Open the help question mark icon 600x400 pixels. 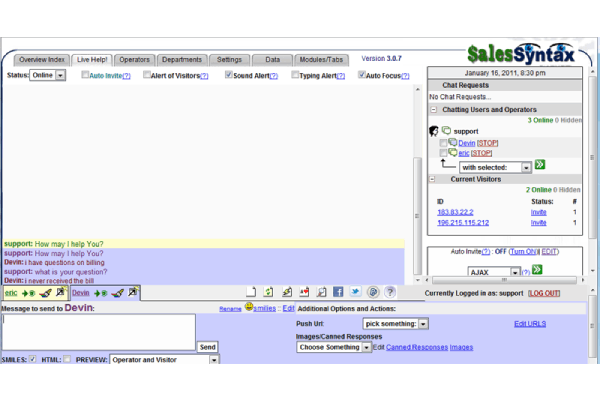(390, 292)
